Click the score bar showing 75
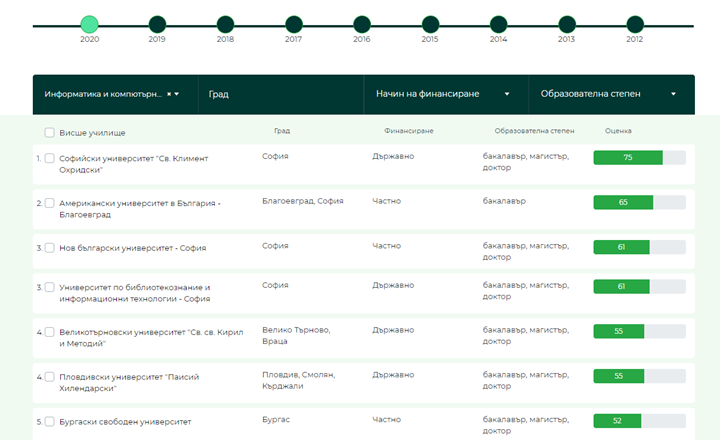Screen dimensions: 720x440 (x=639, y=157)
